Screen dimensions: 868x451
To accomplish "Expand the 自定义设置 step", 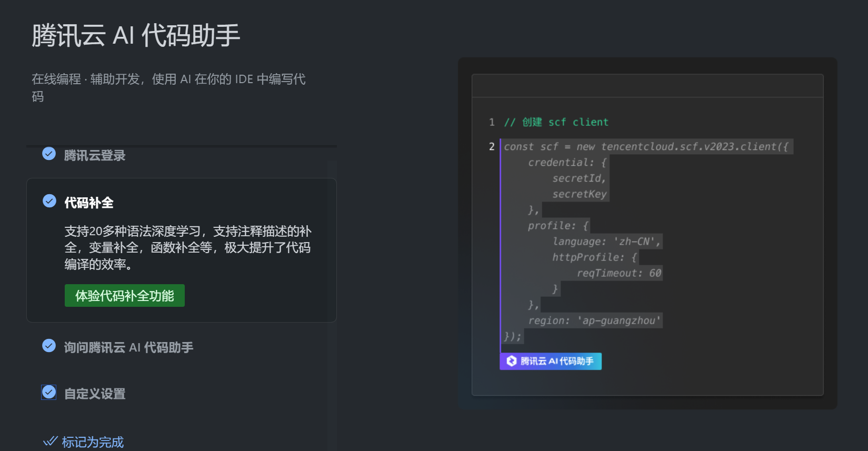I will click(x=95, y=394).
